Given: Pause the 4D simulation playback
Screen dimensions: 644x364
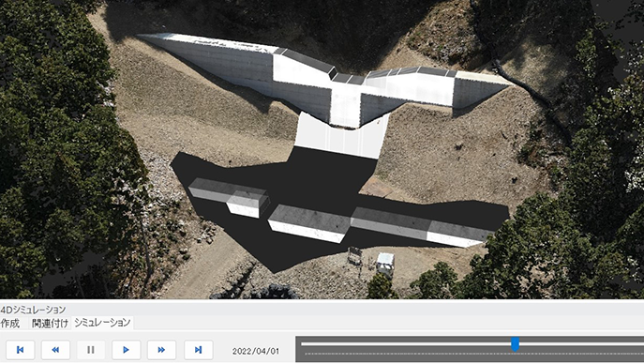Looking at the screenshot, I should [x=91, y=350].
